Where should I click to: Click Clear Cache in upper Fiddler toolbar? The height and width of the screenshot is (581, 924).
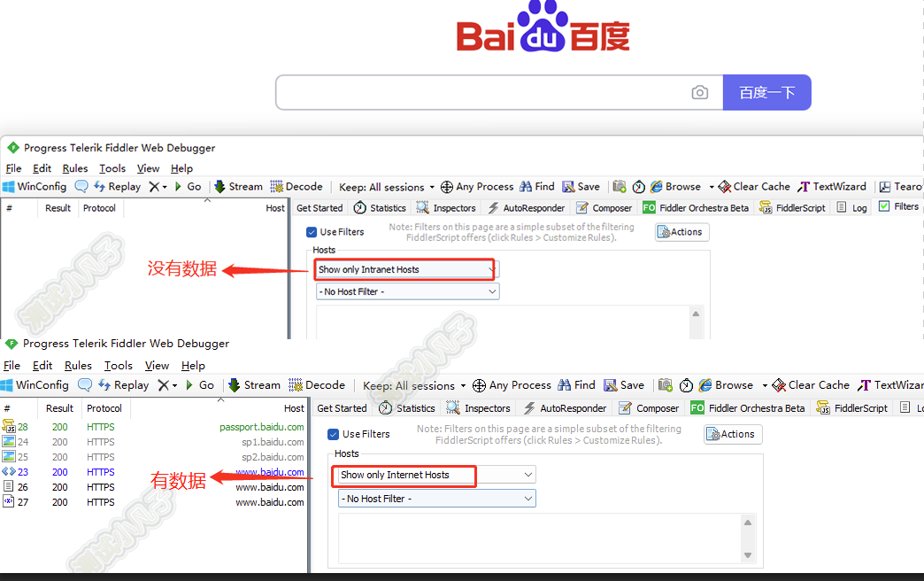(754, 186)
